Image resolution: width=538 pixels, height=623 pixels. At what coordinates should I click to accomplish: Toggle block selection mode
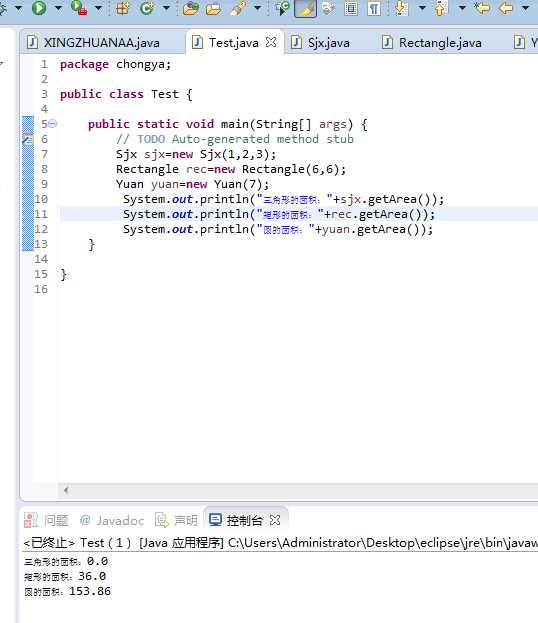tap(351, 8)
